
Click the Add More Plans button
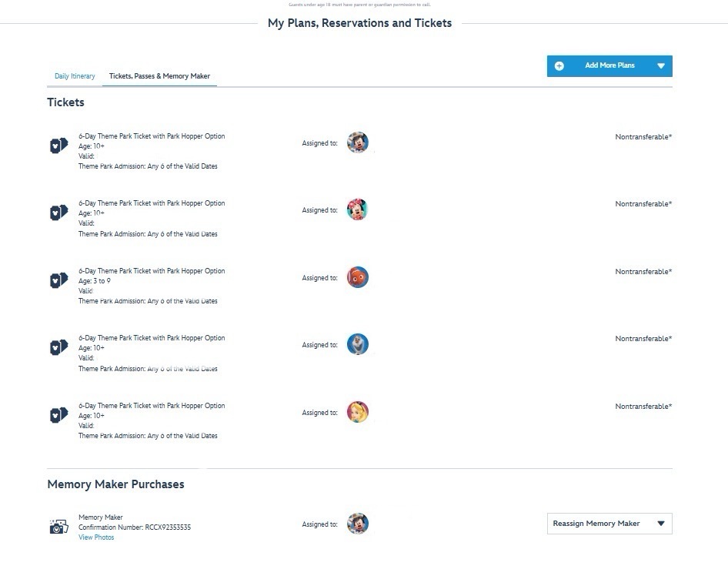pos(609,66)
